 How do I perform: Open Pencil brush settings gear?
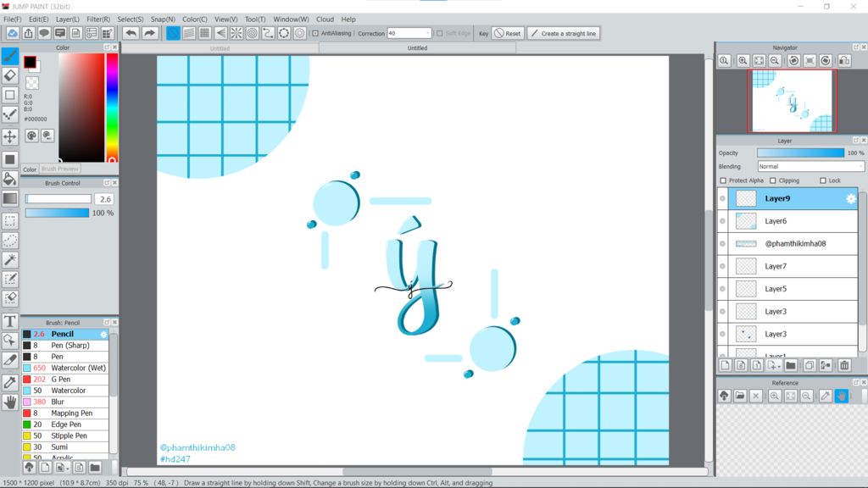103,334
